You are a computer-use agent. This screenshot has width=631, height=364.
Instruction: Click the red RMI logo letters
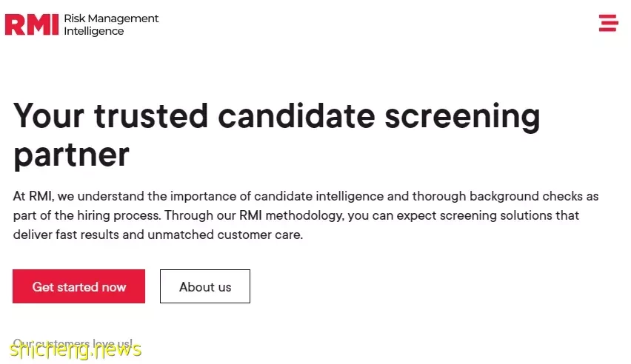tap(32, 24)
